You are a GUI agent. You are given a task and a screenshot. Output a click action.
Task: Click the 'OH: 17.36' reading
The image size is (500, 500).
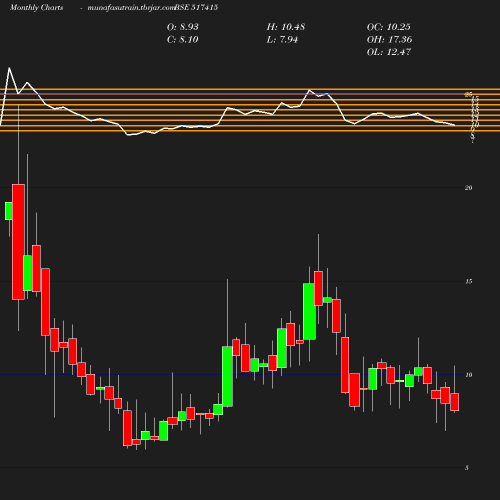[389, 39]
